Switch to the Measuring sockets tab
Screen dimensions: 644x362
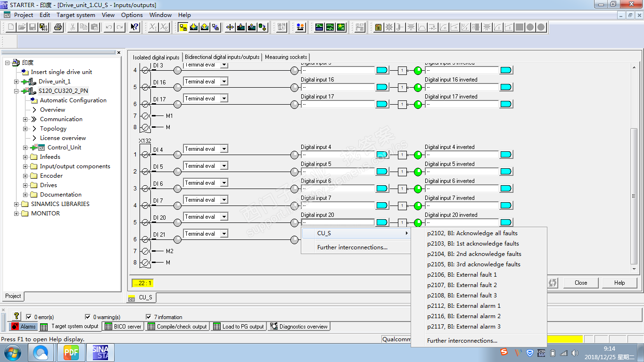[x=286, y=57]
